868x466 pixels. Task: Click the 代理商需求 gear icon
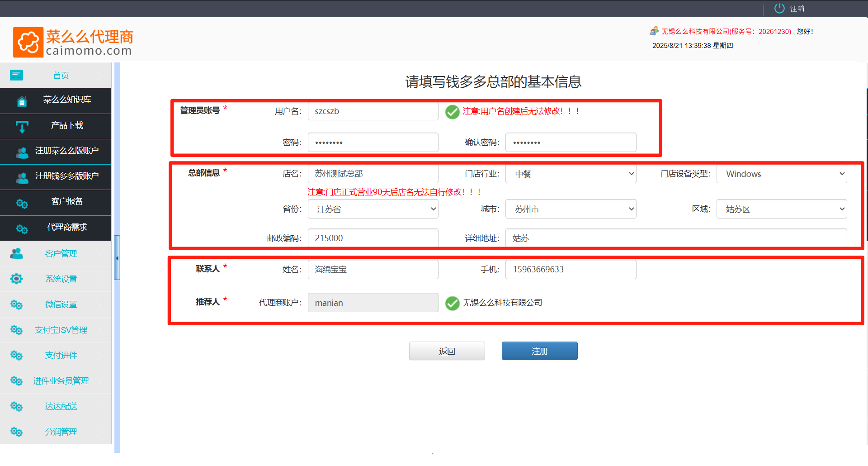(x=22, y=229)
